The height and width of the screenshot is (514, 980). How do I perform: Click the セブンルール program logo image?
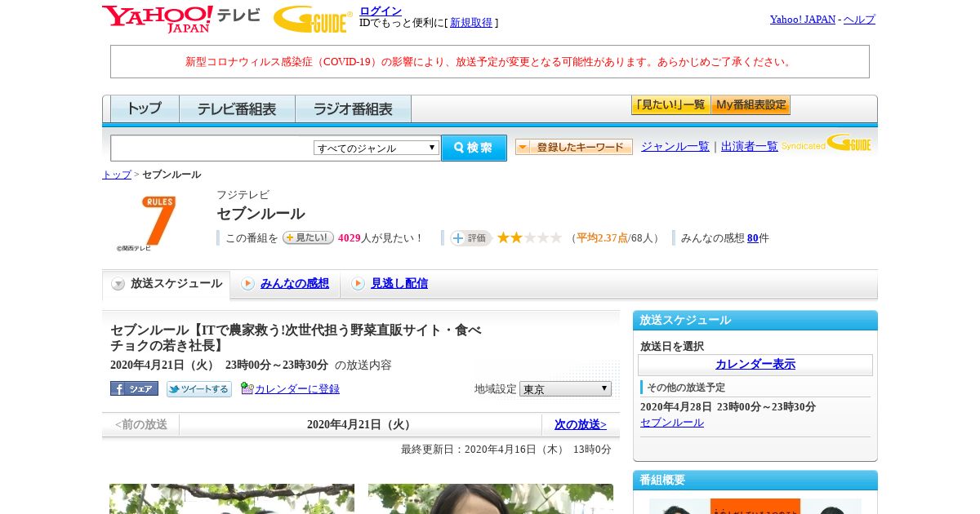click(x=146, y=224)
